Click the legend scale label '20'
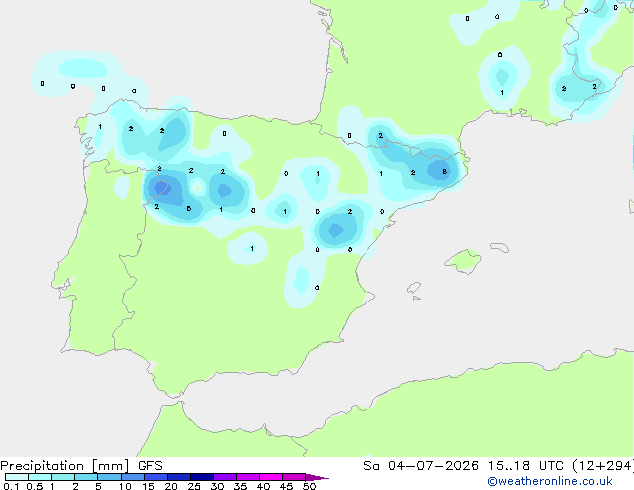The height and width of the screenshot is (490, 634). (x=171, y=486)
